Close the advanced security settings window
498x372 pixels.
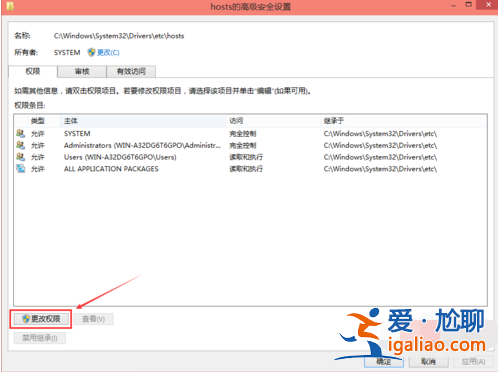(x=488, y=5)
